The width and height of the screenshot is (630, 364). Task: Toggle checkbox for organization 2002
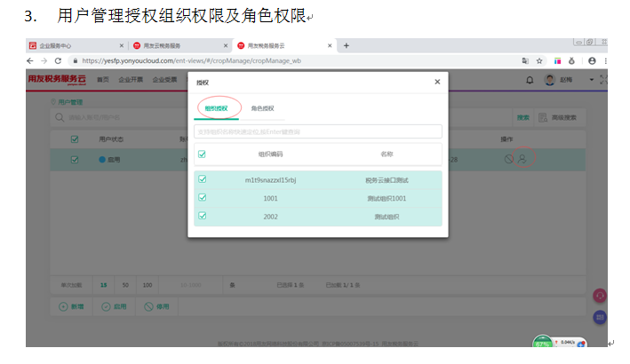(203, 216)
